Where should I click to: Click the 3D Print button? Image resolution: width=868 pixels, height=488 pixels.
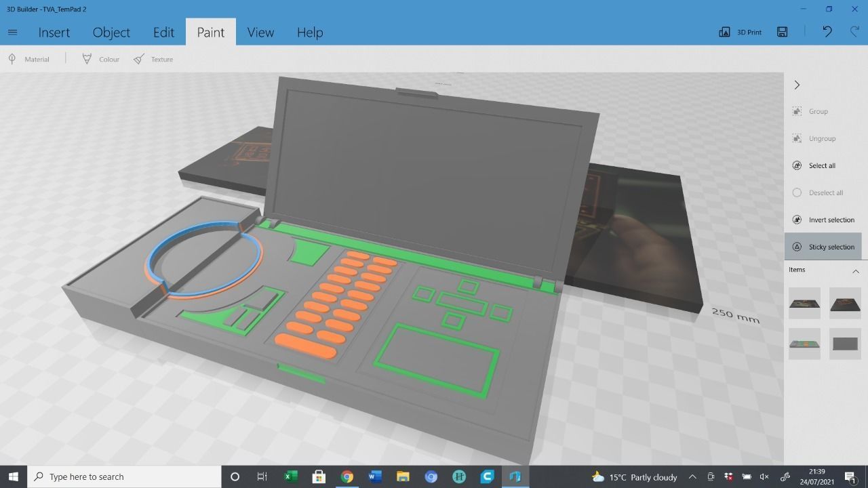pyautogui.click(x=741, y=32)
